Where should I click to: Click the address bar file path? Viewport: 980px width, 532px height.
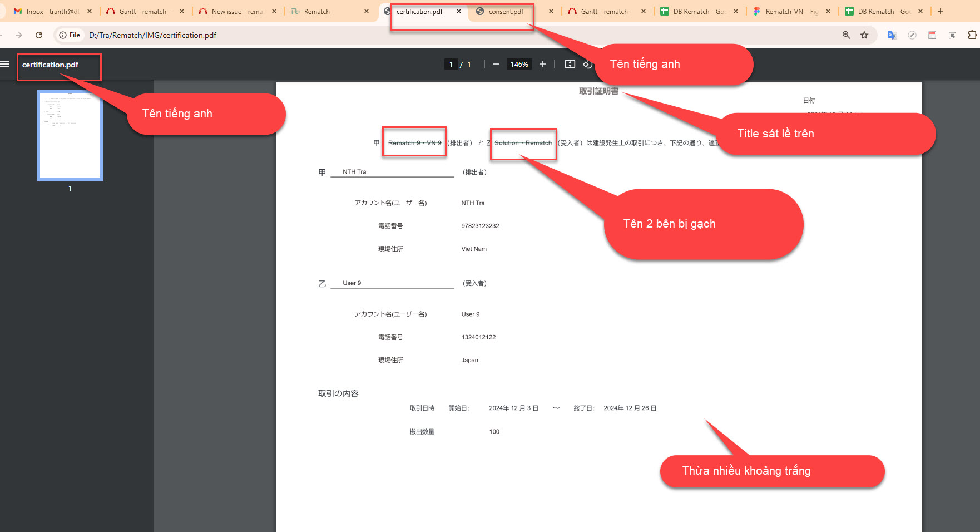(152, 35)
